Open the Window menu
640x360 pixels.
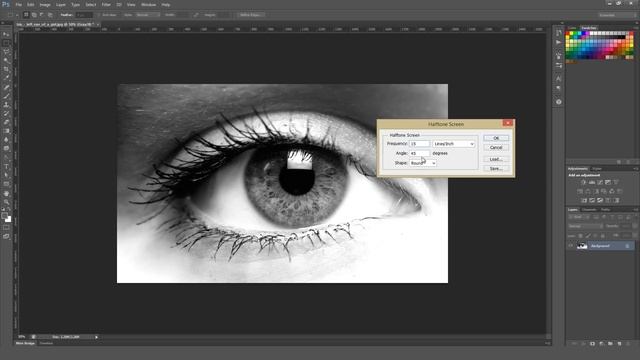click(148, 5)
